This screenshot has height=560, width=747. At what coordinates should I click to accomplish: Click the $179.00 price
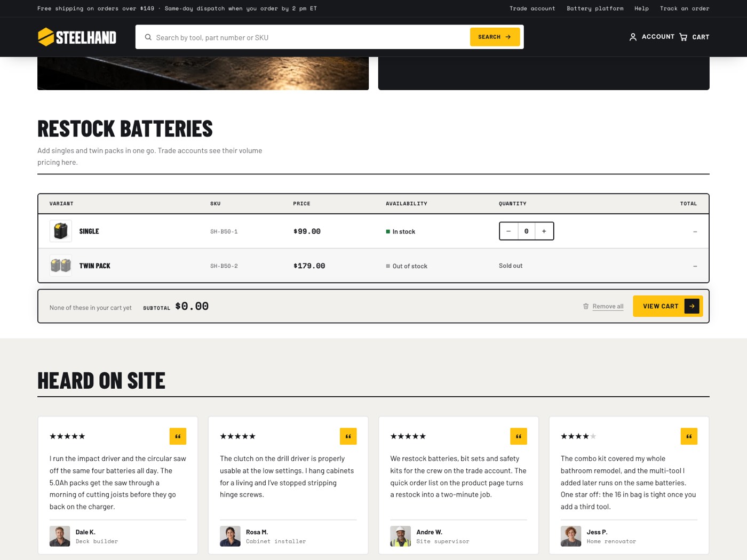(309, 266)
